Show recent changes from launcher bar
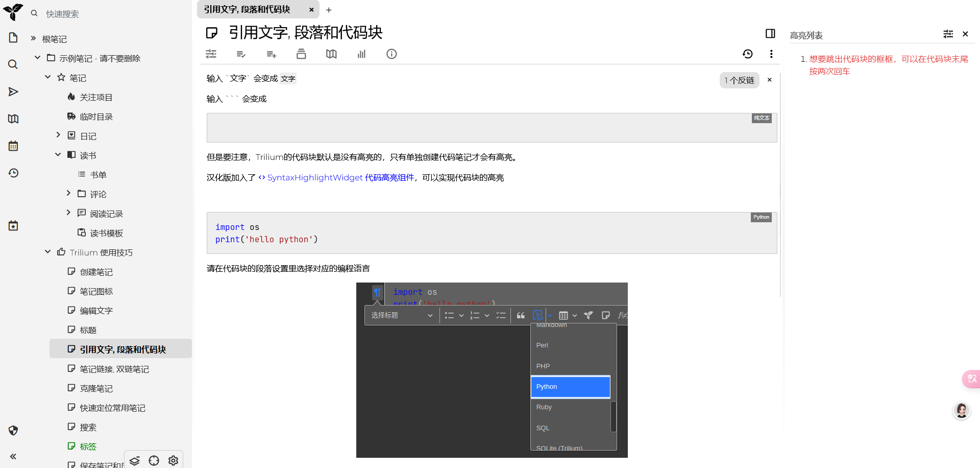980x468 pixels. click(13, 173)
